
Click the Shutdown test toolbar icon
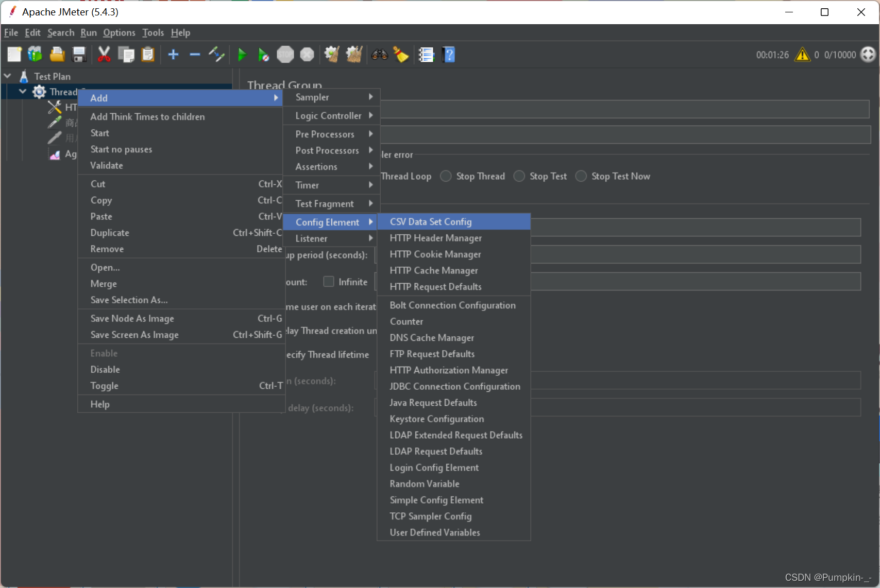307,54
